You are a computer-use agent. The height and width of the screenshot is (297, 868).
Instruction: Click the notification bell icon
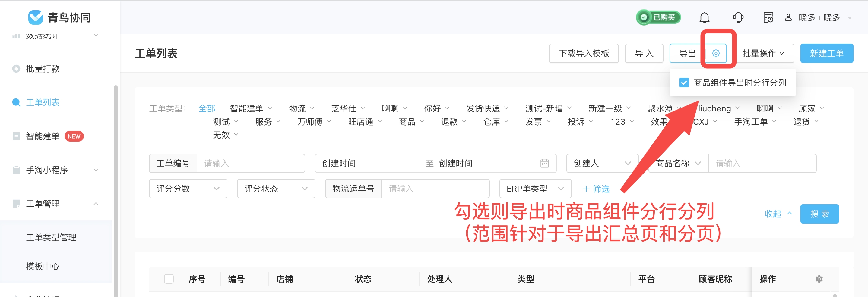pos(704,17)
